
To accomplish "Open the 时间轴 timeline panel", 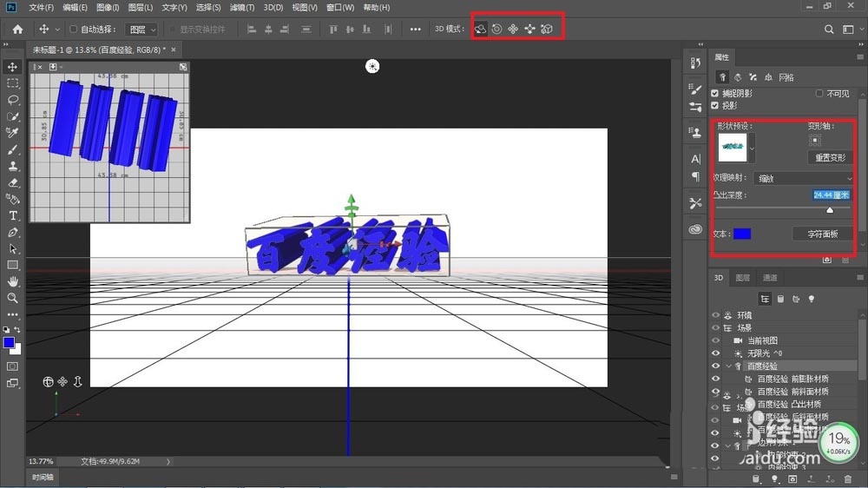I will tap(43, 477).
